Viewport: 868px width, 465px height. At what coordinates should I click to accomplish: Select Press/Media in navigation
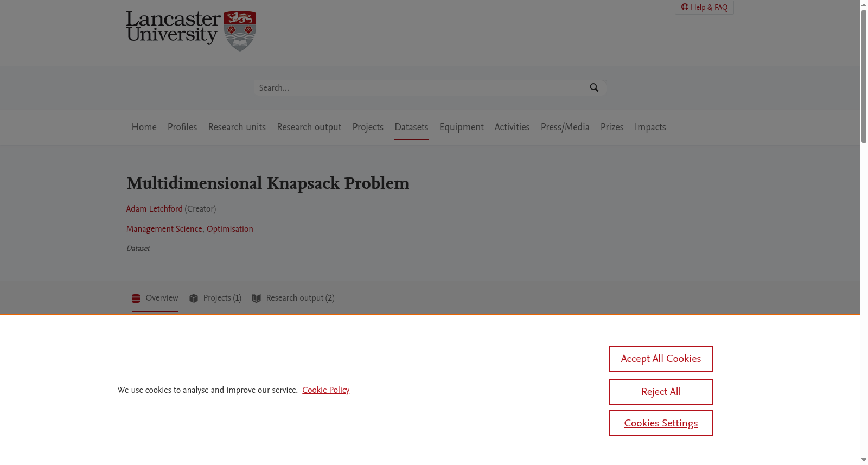[565, 127]
